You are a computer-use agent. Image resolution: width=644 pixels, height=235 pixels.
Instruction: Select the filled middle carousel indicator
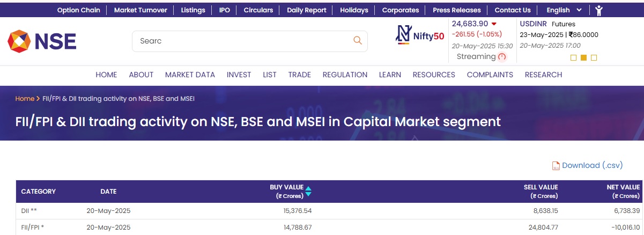583,58
